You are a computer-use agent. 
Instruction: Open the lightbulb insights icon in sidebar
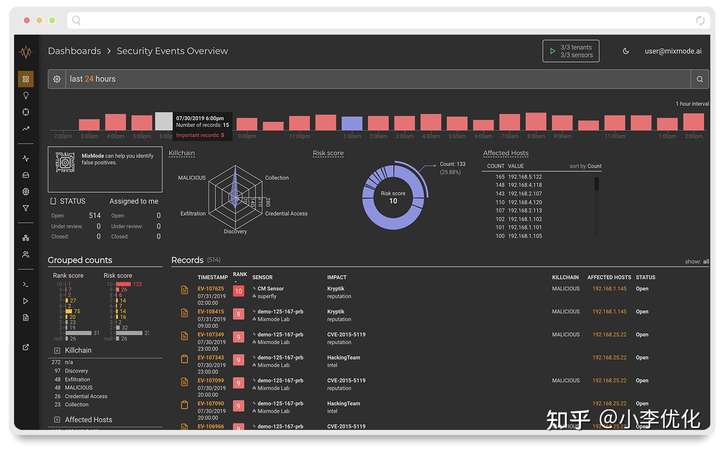[x=26, y=96]
